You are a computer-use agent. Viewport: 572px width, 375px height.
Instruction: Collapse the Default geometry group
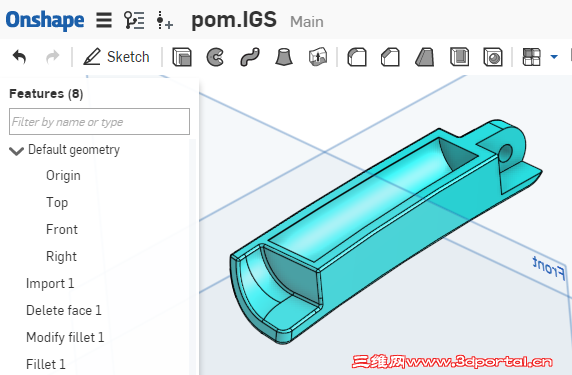coord(16,150)
